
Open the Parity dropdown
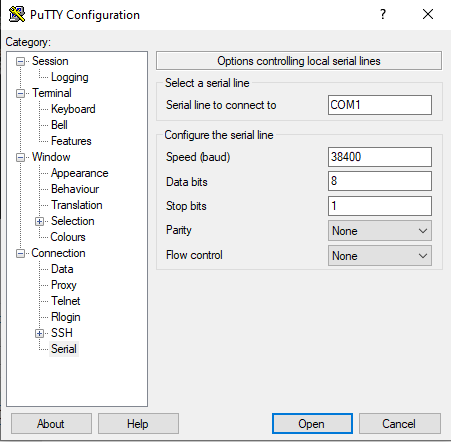point(380,231)
